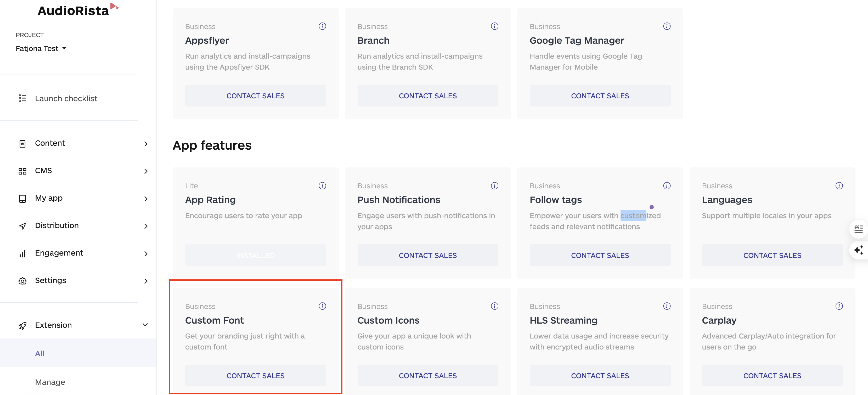
Task: Click the Content document icon
Action: click(x=22, y=143)
